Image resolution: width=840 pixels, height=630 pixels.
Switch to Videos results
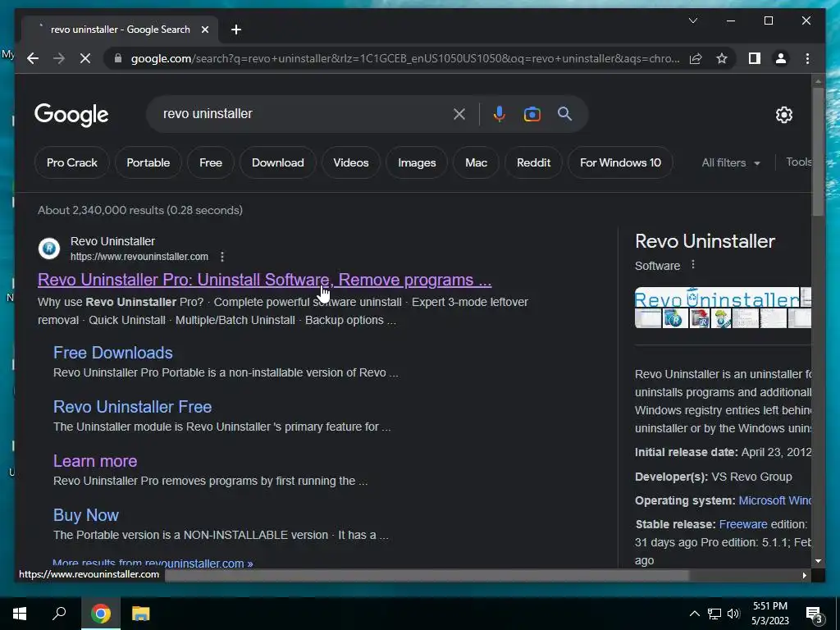tap(351, 162)
